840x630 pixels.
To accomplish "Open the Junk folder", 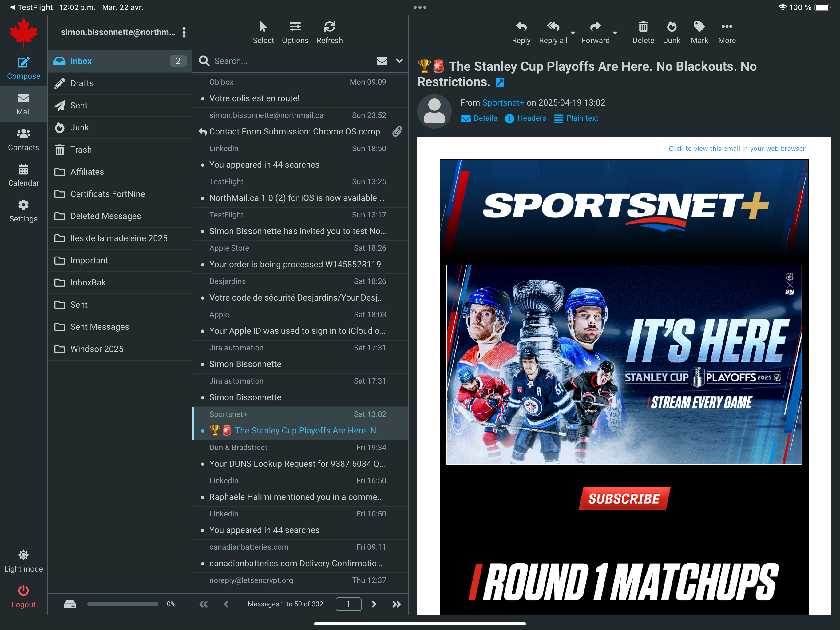I will 120,127.
